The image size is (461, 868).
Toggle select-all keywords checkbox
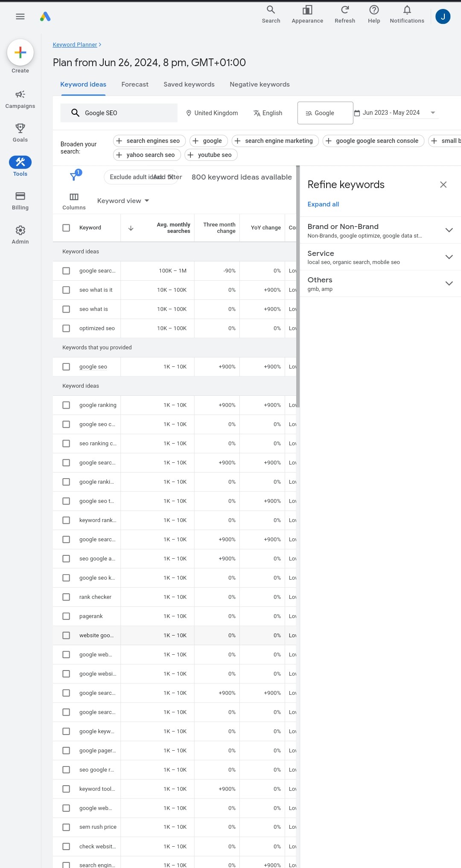(x=66, y=228)
